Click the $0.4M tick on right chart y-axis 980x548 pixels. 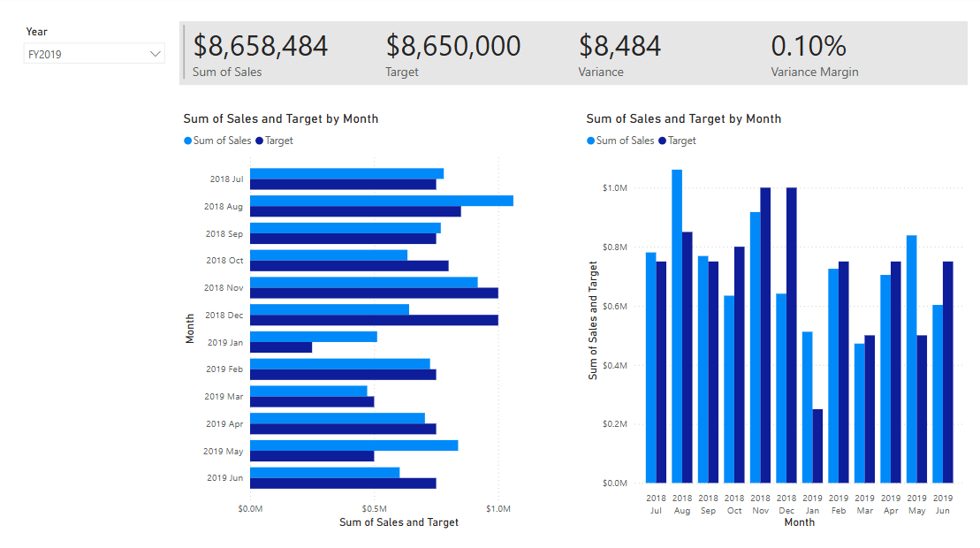click(x=614, y=365)
